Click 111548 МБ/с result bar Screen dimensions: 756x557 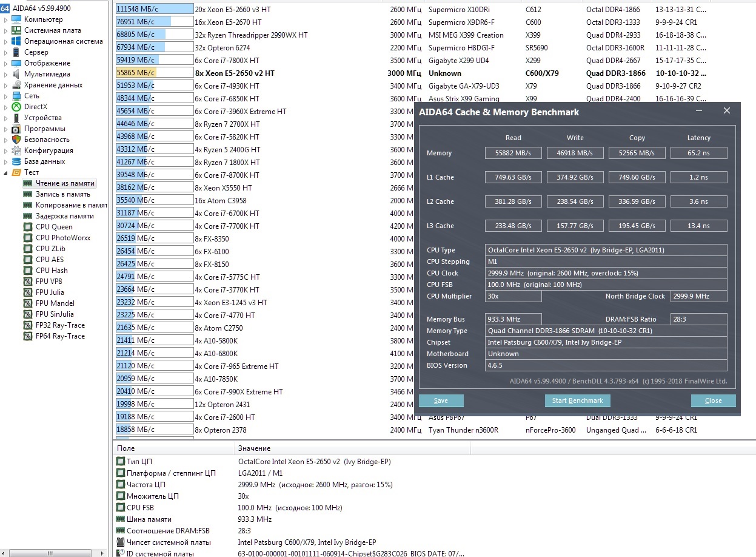154,10
